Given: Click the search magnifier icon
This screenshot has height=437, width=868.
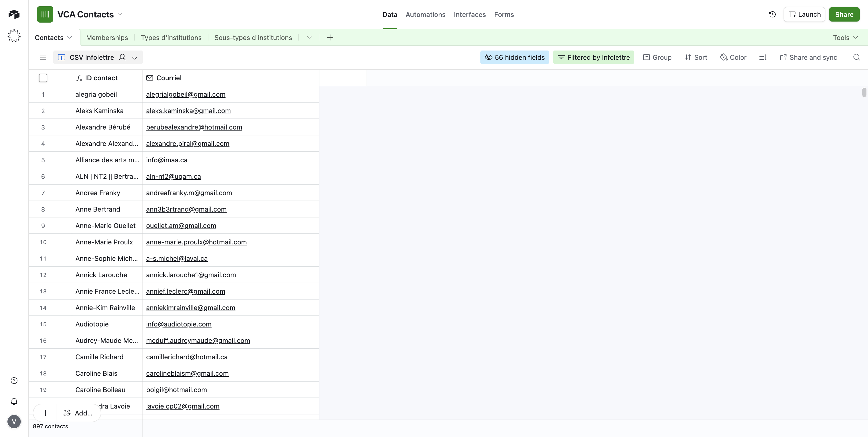Looking at the screenshot, I should [856, 57].
